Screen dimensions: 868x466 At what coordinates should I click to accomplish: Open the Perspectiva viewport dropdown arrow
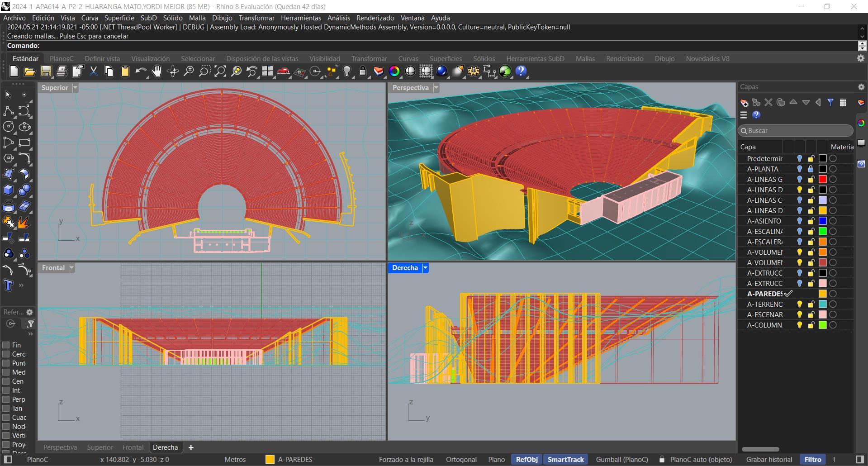[436, 88]
